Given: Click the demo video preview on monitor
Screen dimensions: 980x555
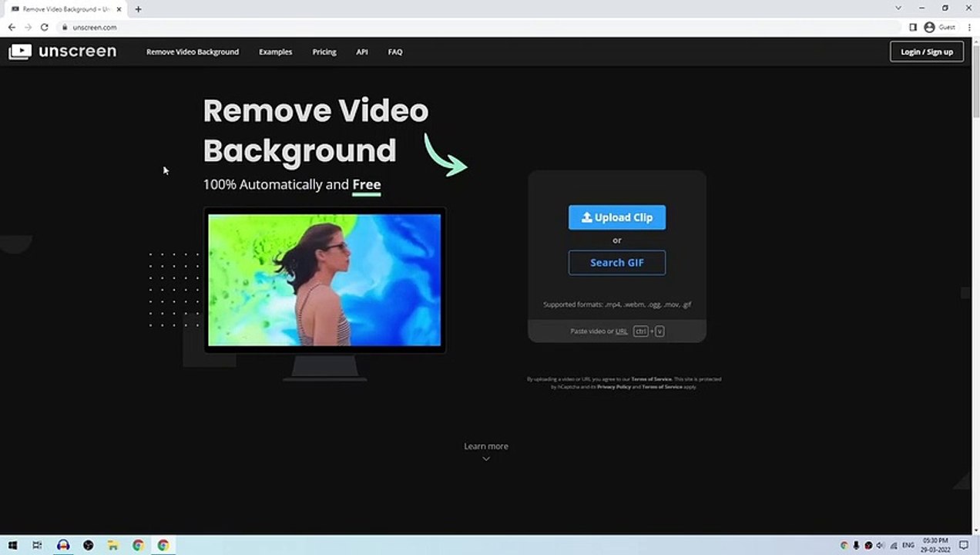Looking at the screenshot, I should (x=324, y=280).
